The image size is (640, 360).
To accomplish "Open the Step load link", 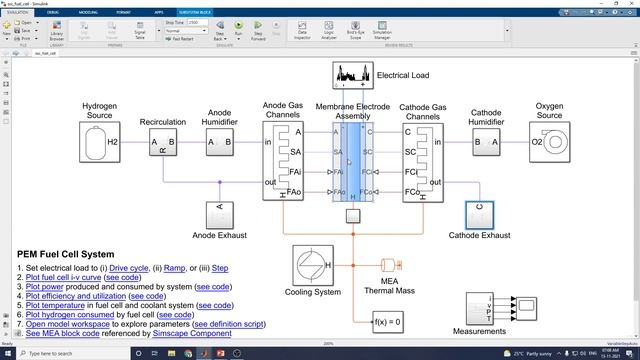I will pos(220,268).
